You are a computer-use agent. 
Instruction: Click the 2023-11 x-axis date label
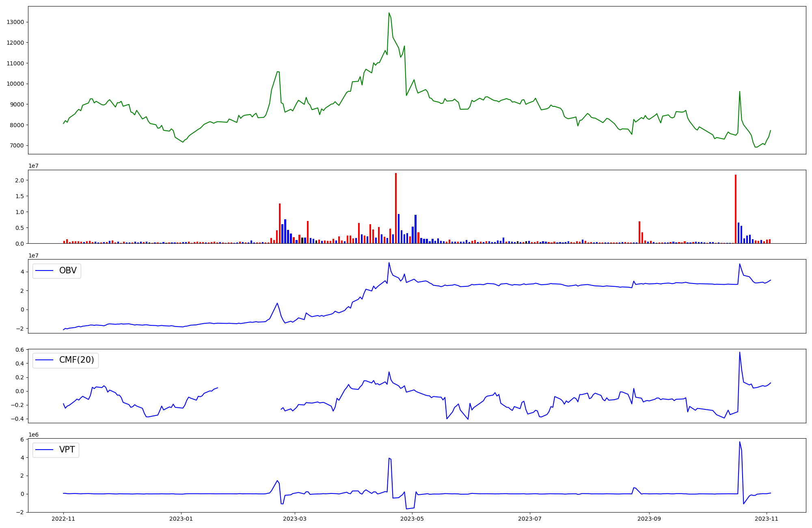pos(766,519)
